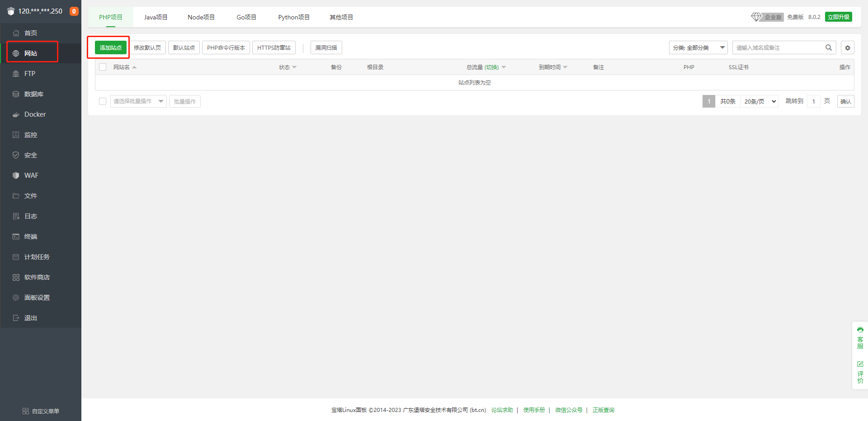Open table settings gear icon
The image size is (868, 421).
pyautogui.click(x=848, y=47)
